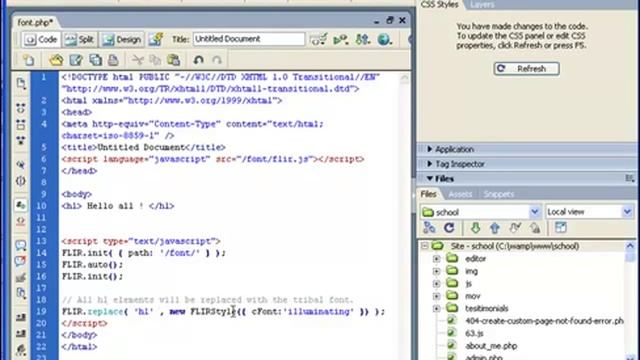Click the editor folder name

coord(476,259)
